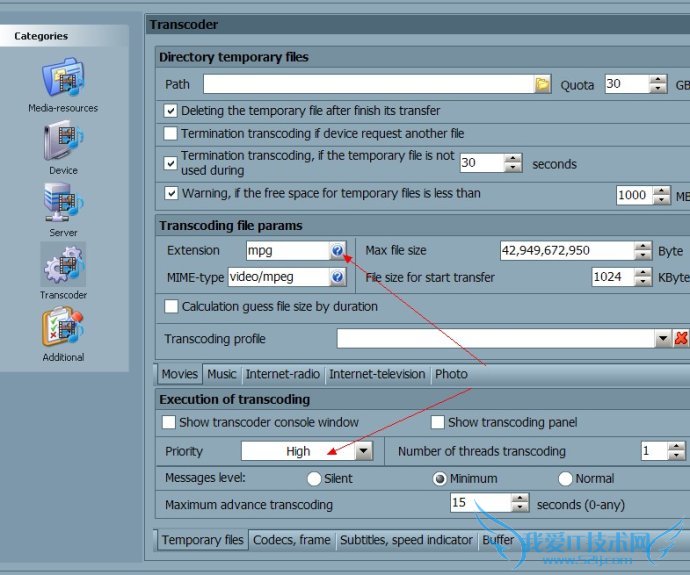Select the Transcoder category icon
This screenshot has width=690, height=575.
click(63, 265)
